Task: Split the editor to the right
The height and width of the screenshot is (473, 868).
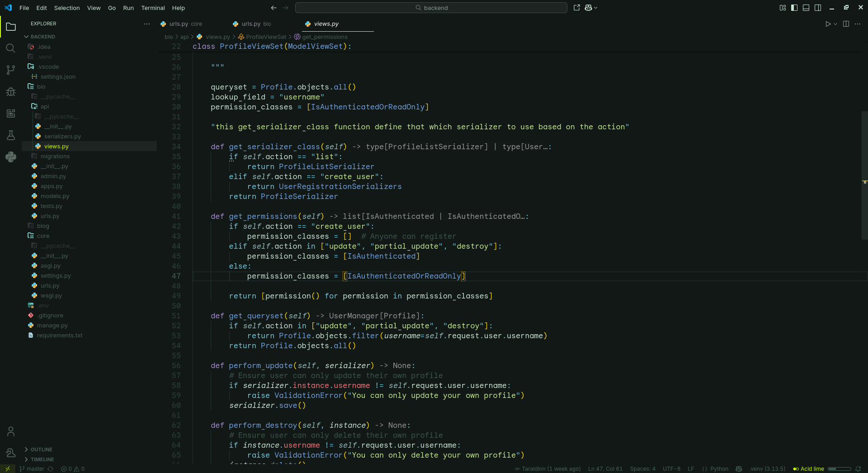Action: [x=846, y=24]
